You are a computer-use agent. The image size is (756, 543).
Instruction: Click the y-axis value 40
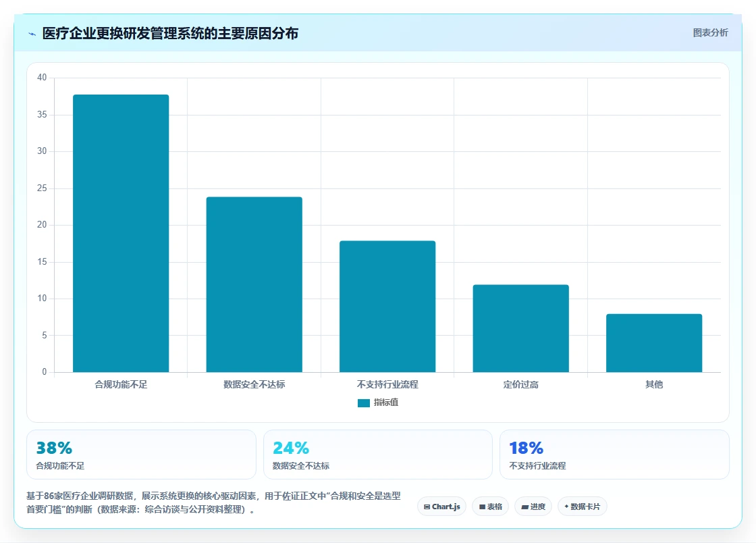click(x=42, y=78)
